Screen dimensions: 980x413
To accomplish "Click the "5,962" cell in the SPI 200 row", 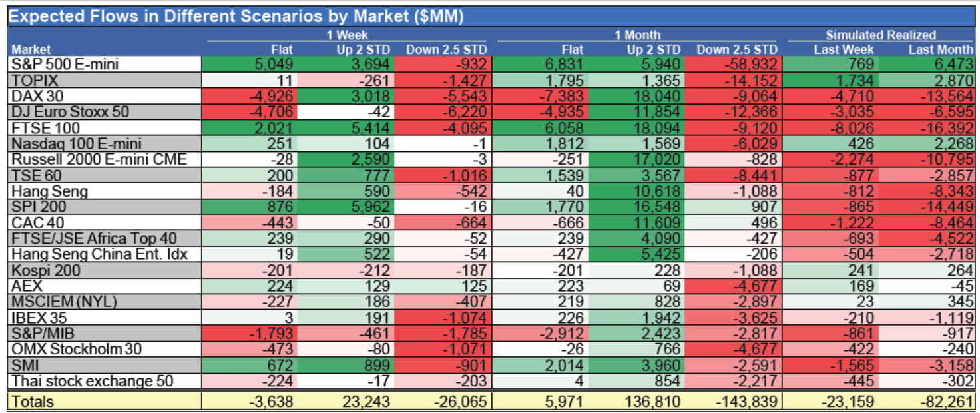I will pyautogui.click(x=369, y=207).
